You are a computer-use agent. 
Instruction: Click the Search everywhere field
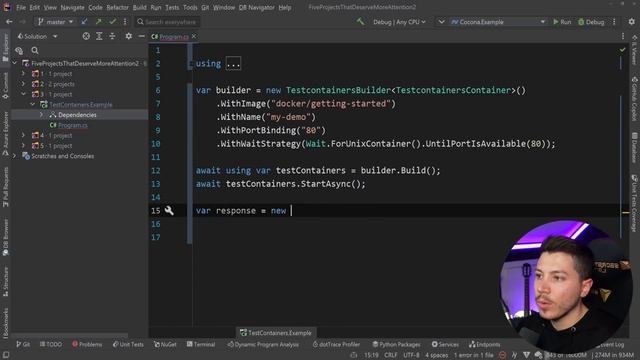[x=167, y=22]
